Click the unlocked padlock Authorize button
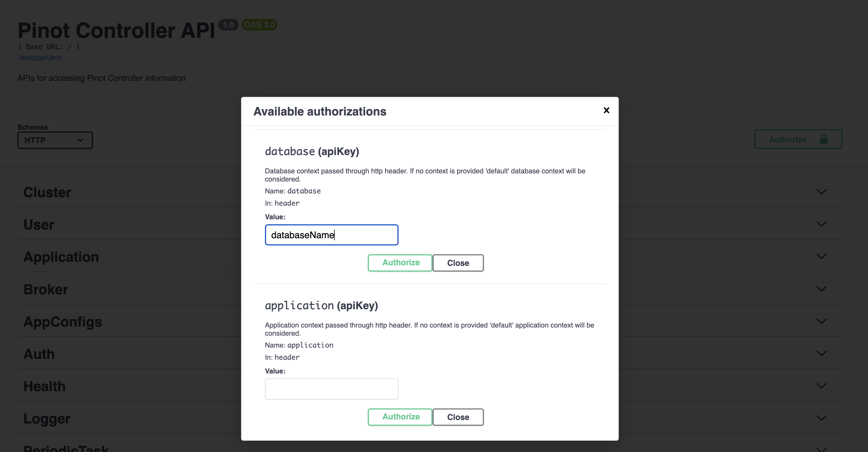Screen dimensions: 868x452 click(x=798, y=139)
